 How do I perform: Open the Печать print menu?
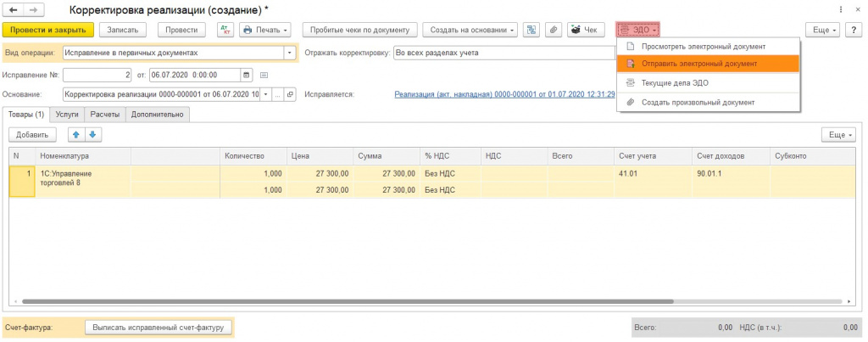pos(265,30)
